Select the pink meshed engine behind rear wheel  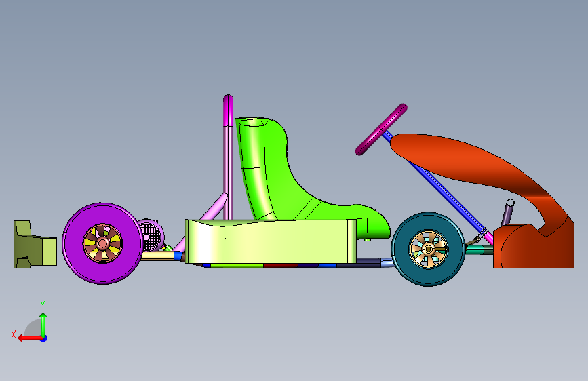coord(152,235)
